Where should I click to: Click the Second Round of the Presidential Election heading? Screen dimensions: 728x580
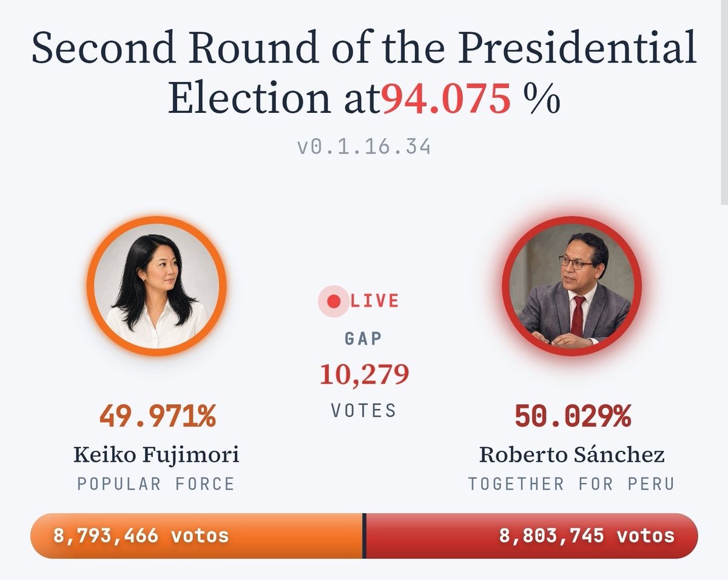click(364, 73)
